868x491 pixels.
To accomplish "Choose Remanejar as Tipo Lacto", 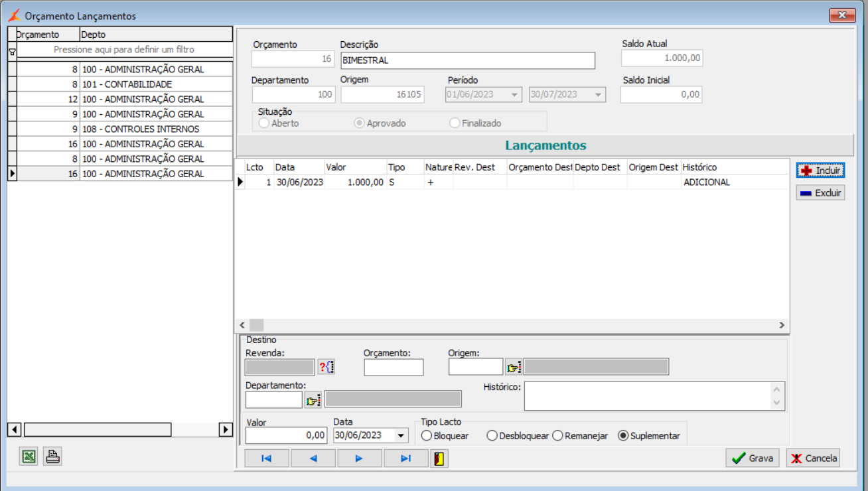I will [581, 436].
